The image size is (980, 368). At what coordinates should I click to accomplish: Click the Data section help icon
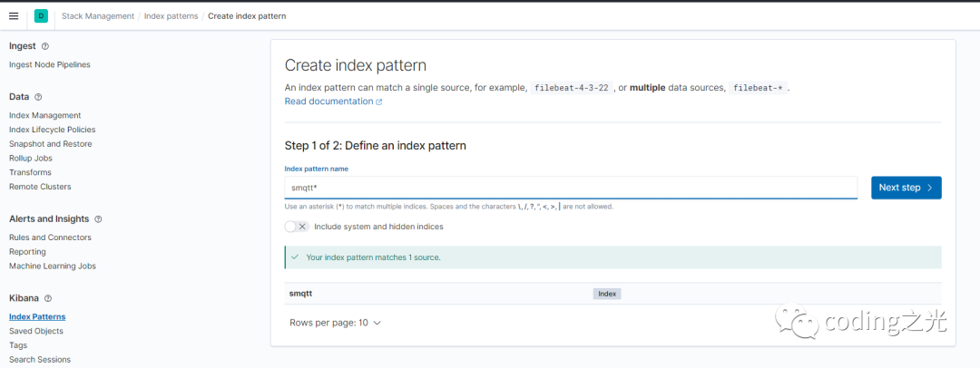pyautogui.click(x=38, y=97)
